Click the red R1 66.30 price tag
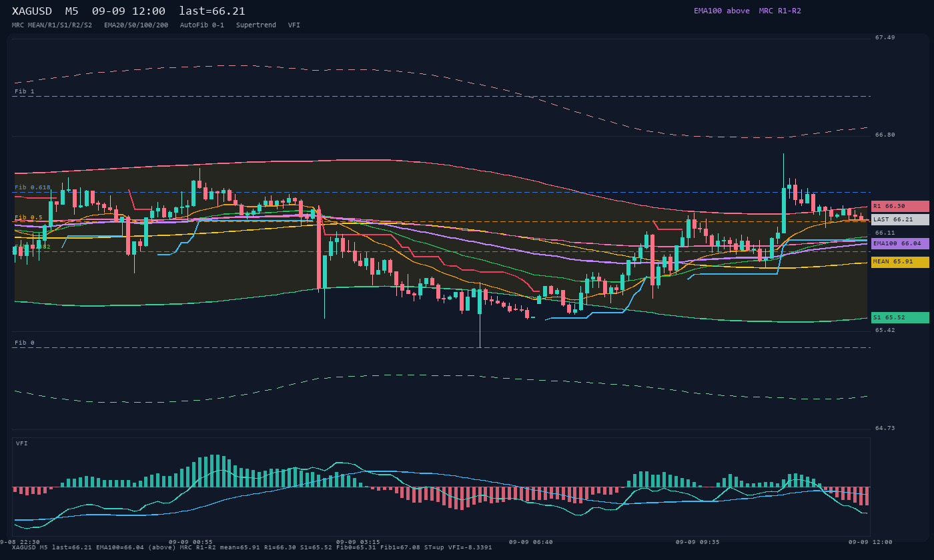 point(900,206)
